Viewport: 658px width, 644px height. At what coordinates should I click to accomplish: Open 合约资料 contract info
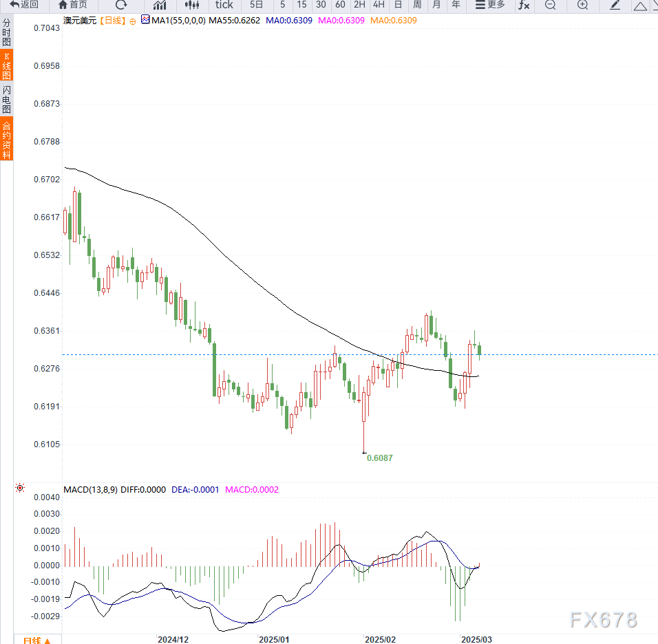(7, 140)
